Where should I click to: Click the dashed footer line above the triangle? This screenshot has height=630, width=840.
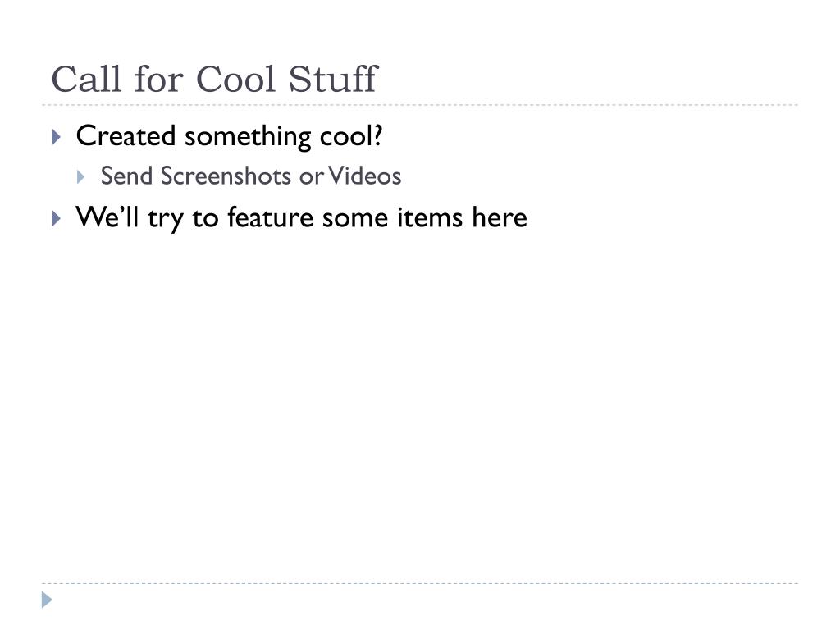point(420,583)
